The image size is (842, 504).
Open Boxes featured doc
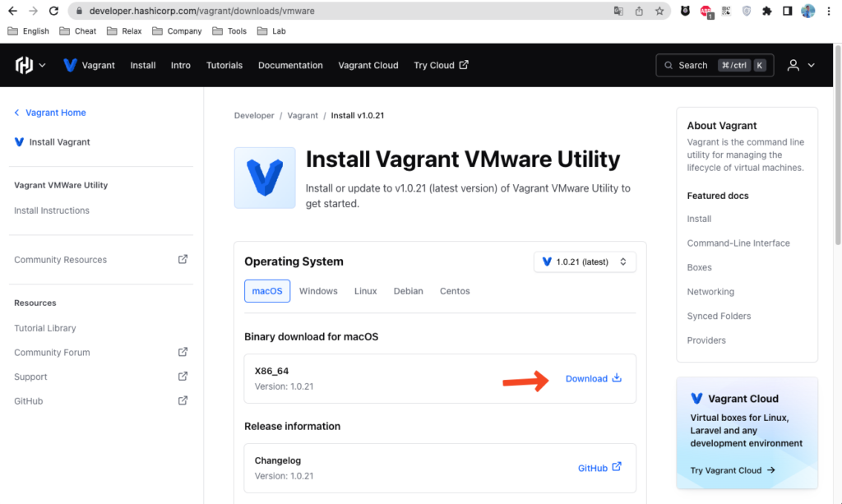tap(699, 267)
